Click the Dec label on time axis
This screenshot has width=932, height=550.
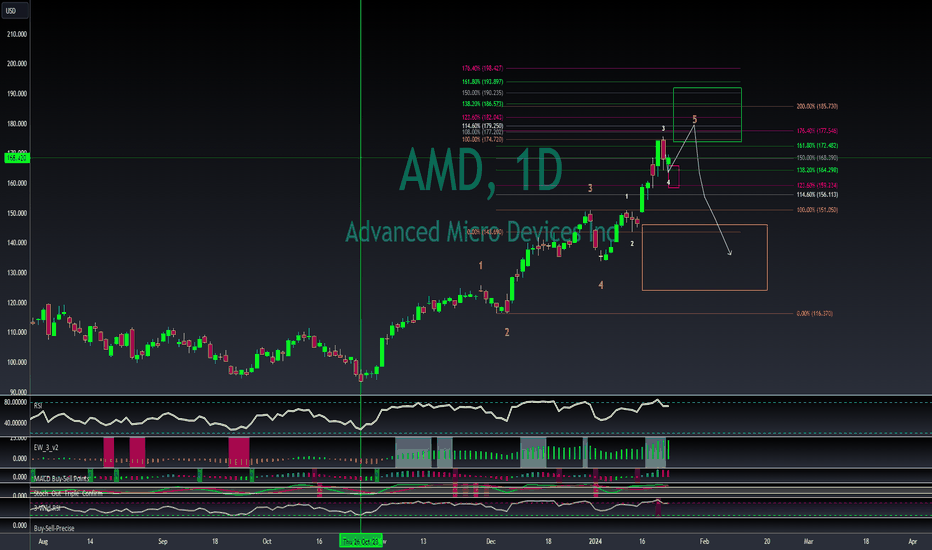coord(490,542)
